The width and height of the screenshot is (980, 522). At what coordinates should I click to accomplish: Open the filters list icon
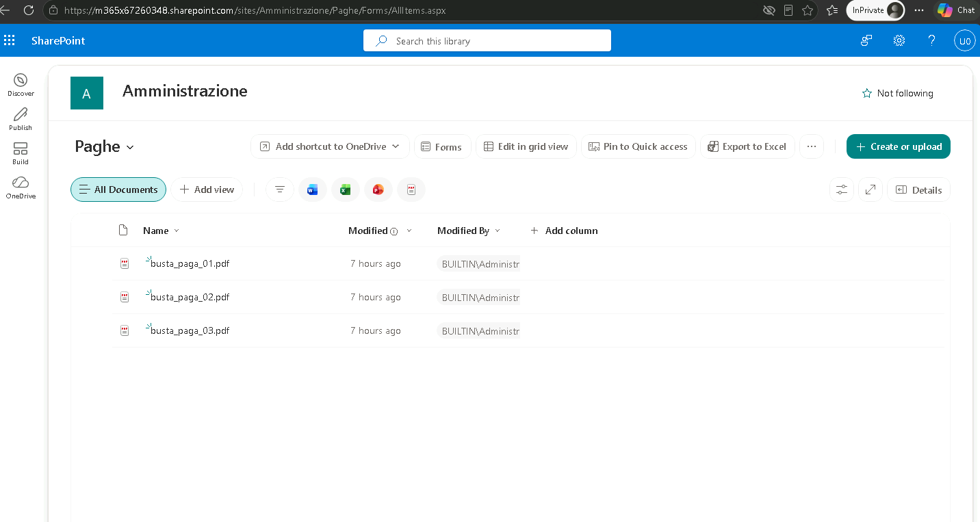coord(280,190)
